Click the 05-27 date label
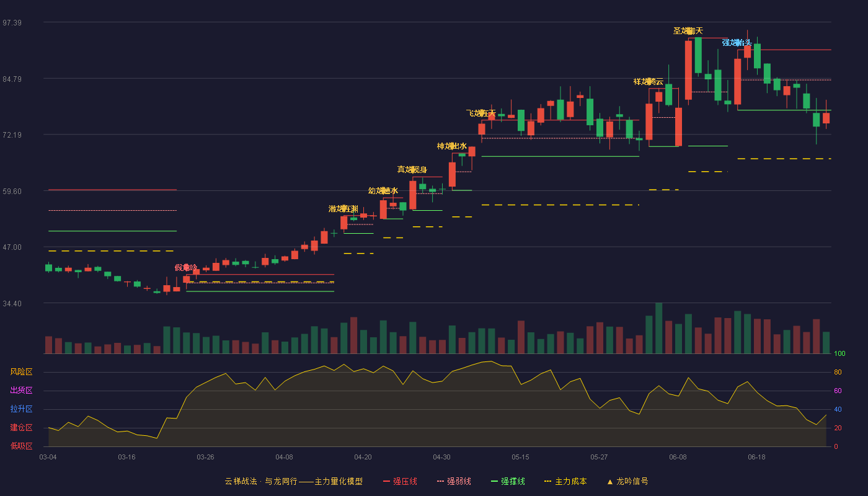Viewport: 868px width, 496px height. [599, 457]
